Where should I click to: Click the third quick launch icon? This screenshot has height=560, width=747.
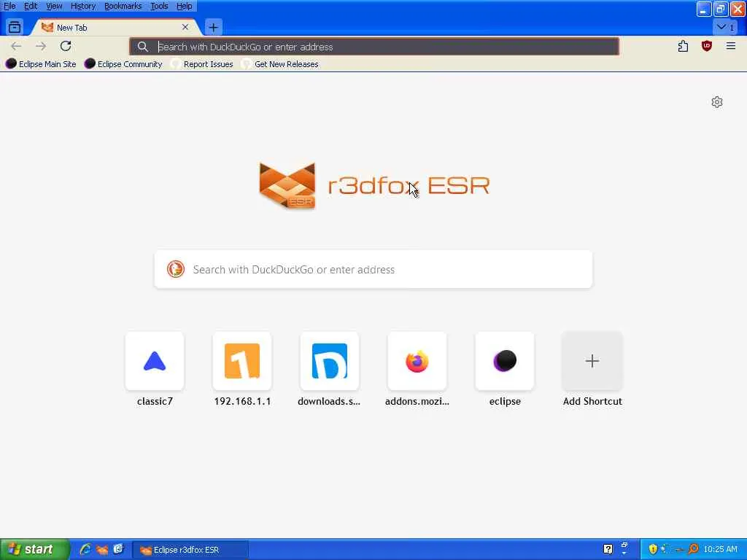pos(118,550)
